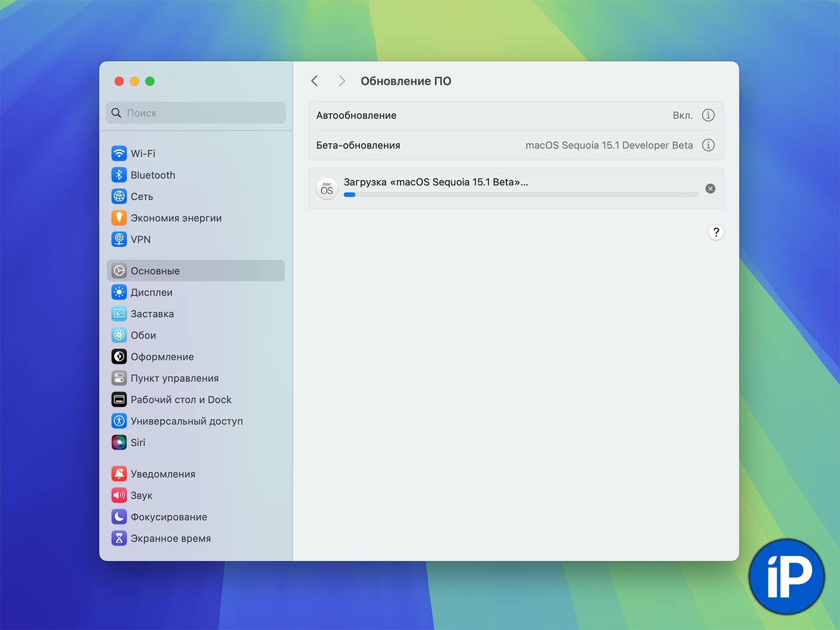
Task: Open Уведомления notifications settings
Action: pos(162,474)
